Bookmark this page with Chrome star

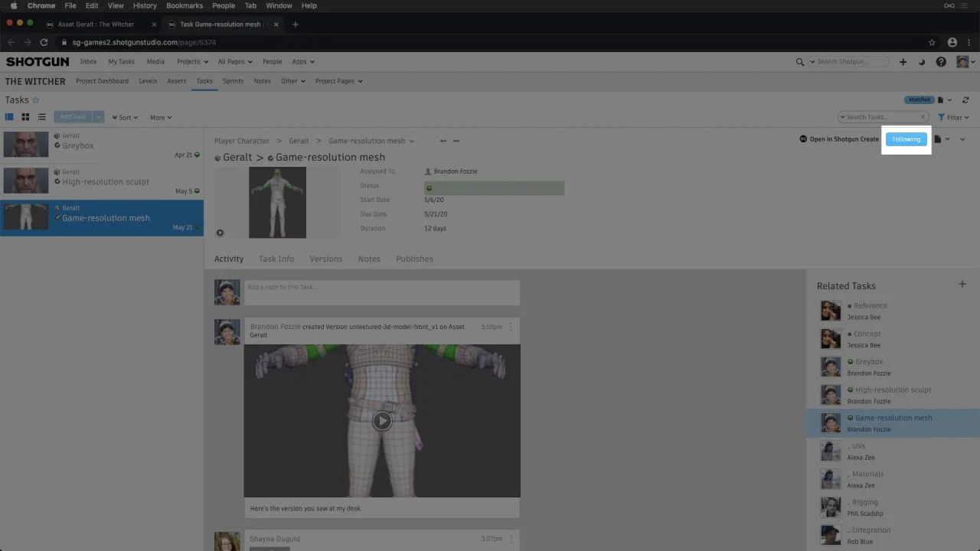point(932,42)
